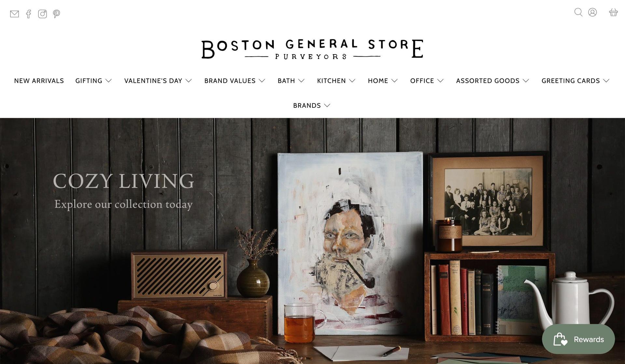View the shopping basket icon
The height and width of the screenshot is (364, 625).
pyautogui.click(x=613, y=12)
